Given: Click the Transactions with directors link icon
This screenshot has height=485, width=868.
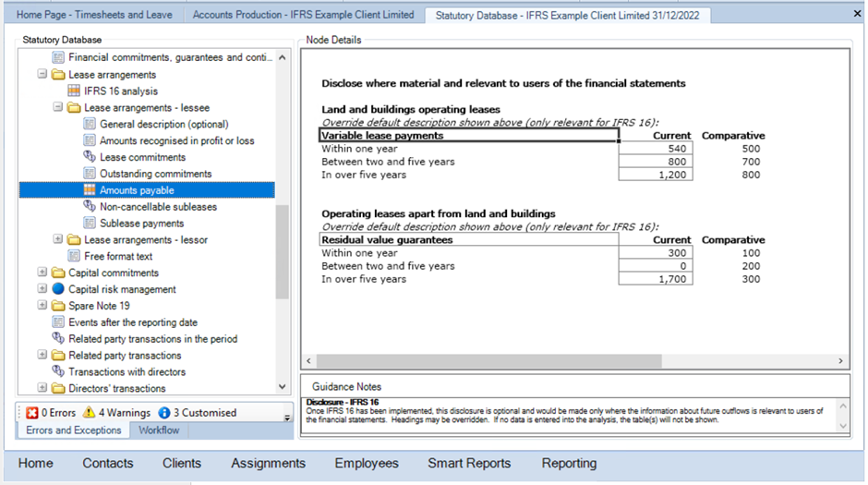Looking at the screenshot, I should pyautogui.click(x=58, y=371).
